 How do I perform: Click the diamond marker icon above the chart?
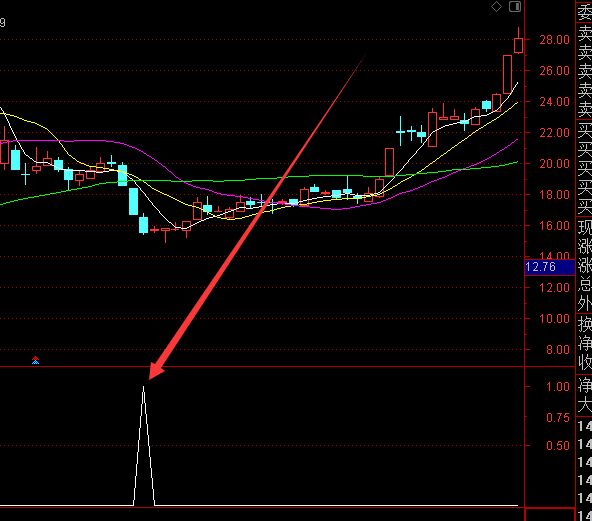point(496,6)
